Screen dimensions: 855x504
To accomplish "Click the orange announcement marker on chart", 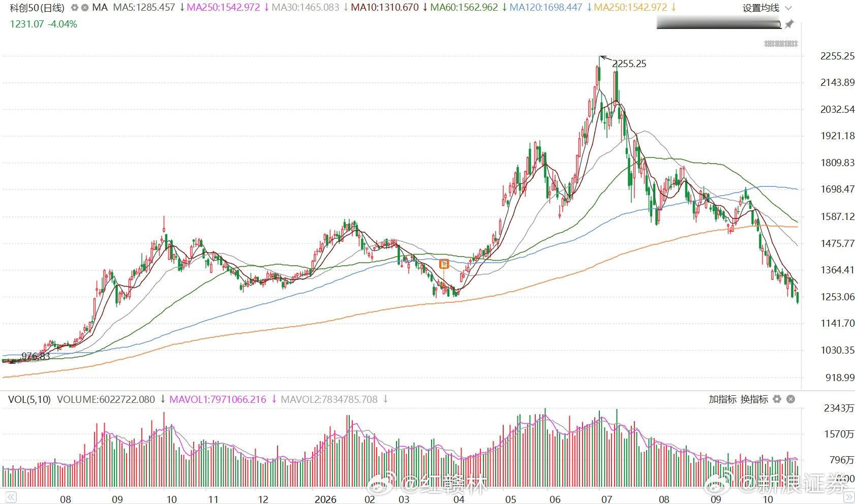I will (x=444, y=264).
